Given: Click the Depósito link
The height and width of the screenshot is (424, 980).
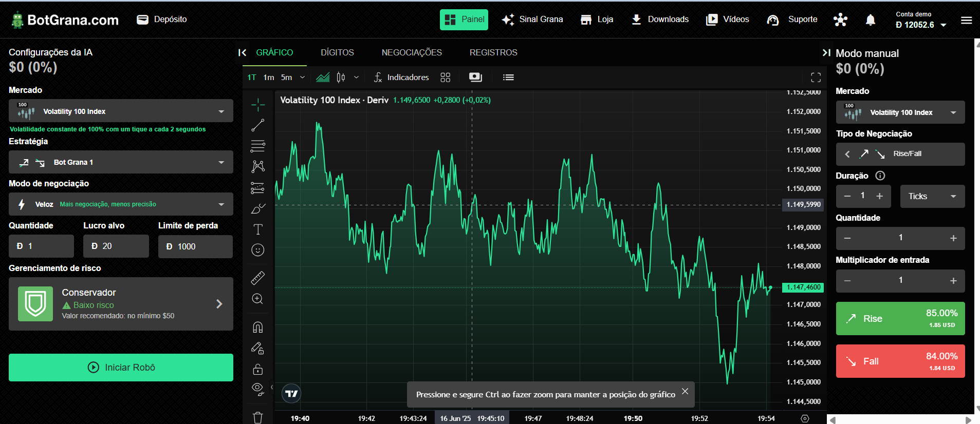Looking at the screenshot, I should (x=161, y=20).
